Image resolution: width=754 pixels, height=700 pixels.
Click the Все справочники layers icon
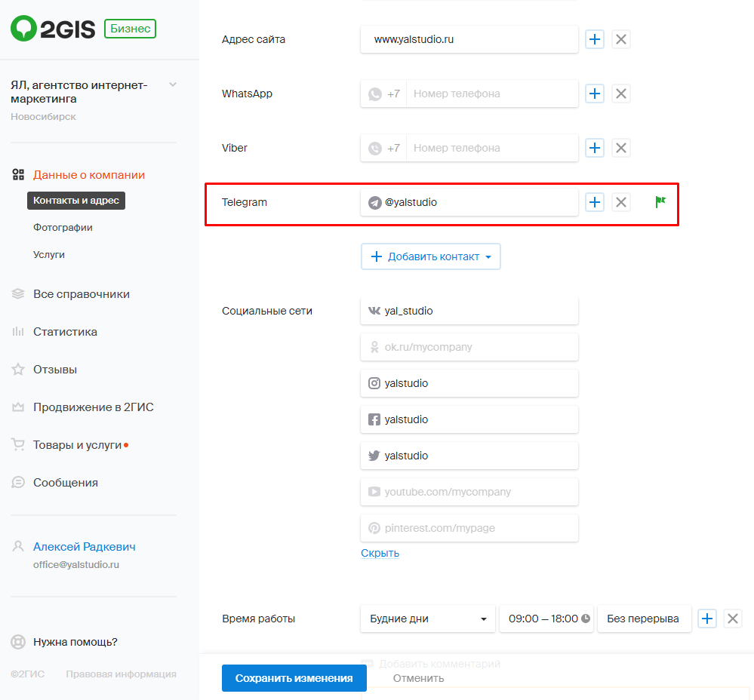[x=18, y=293]
